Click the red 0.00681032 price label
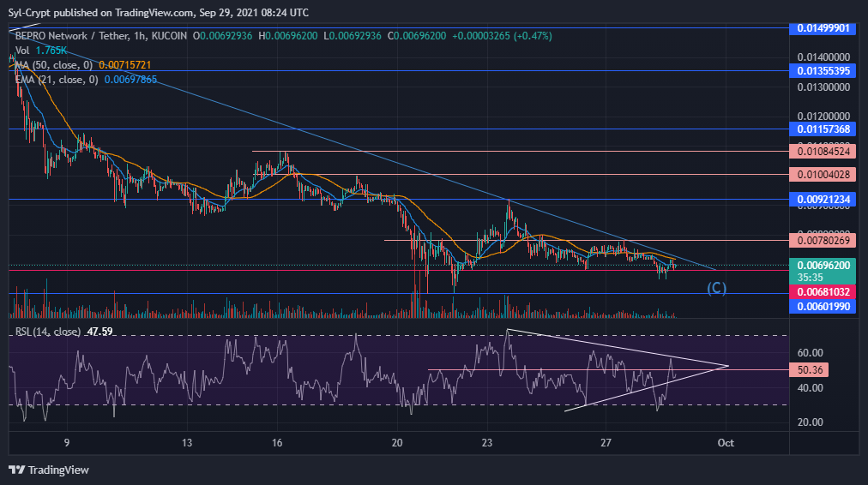This screenshot has height=485, width=868. click(823, 291)
